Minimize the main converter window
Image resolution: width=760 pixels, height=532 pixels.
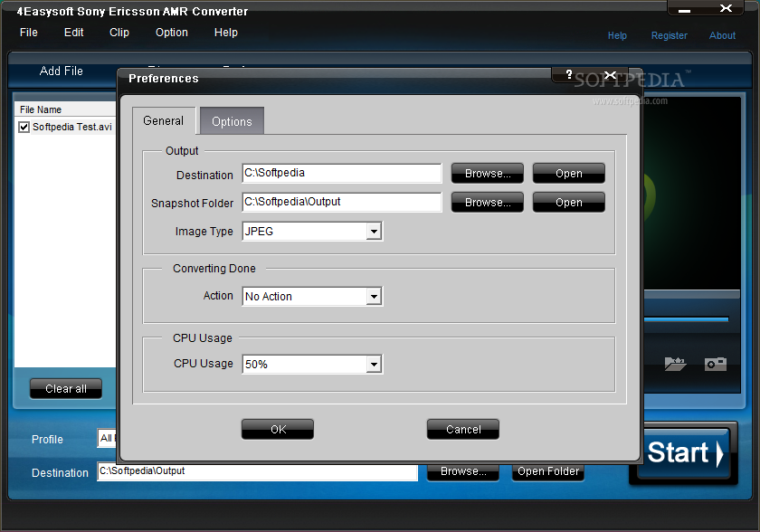[x=684, y=10]
